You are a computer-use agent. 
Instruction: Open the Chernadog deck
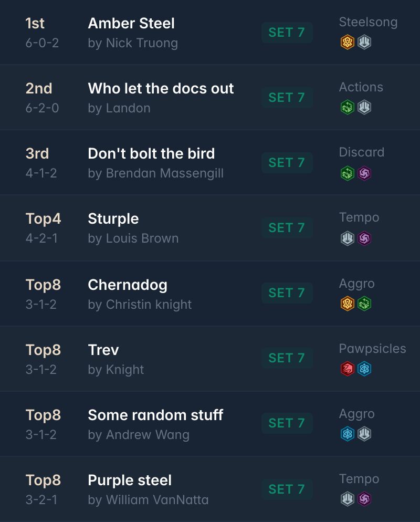[x=128, y=285]
